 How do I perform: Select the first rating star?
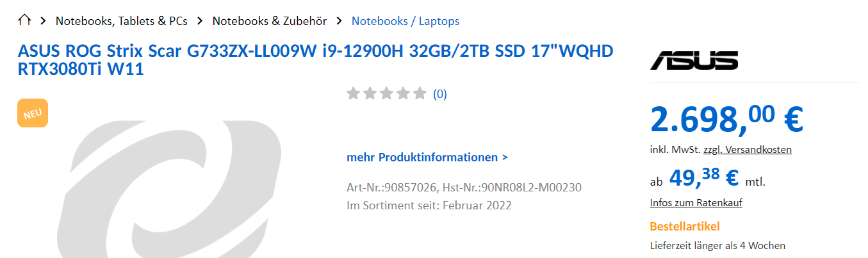pyautogui.click(x=353, y=94)
